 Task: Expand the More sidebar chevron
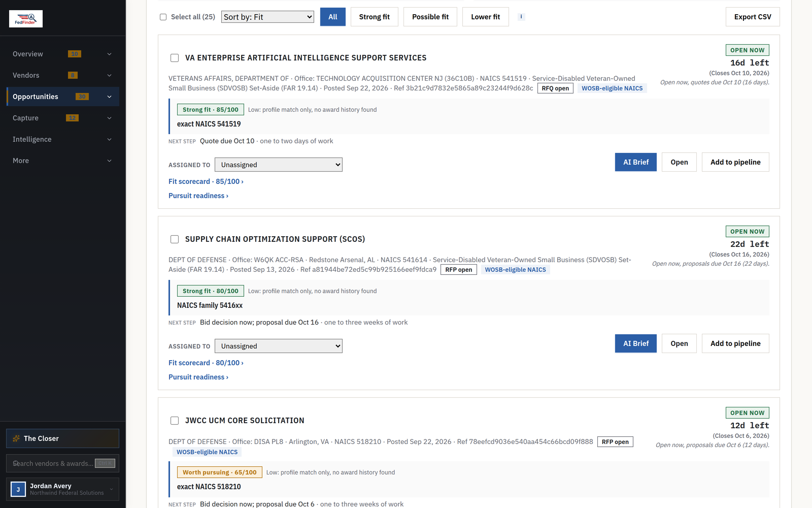(109, 161)
